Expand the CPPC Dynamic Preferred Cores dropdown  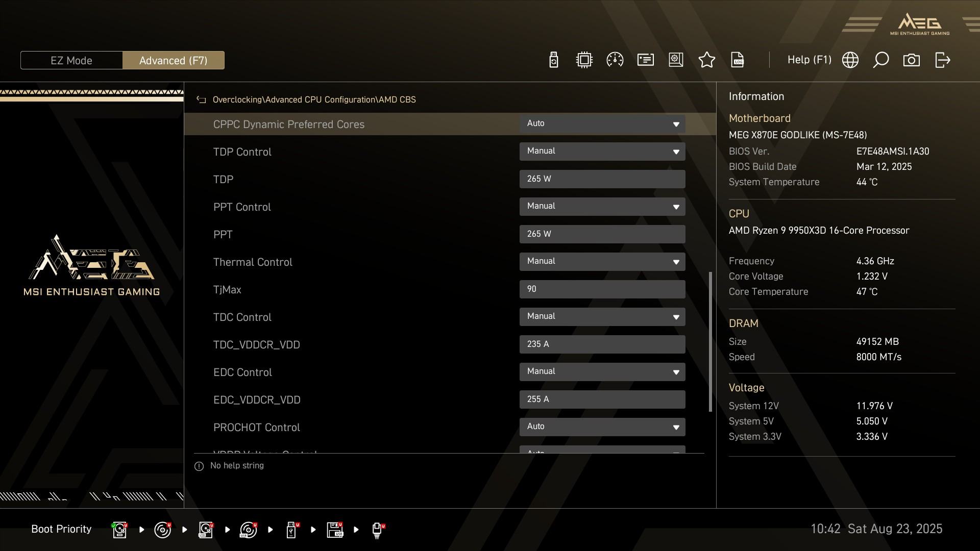click(602, 124)
